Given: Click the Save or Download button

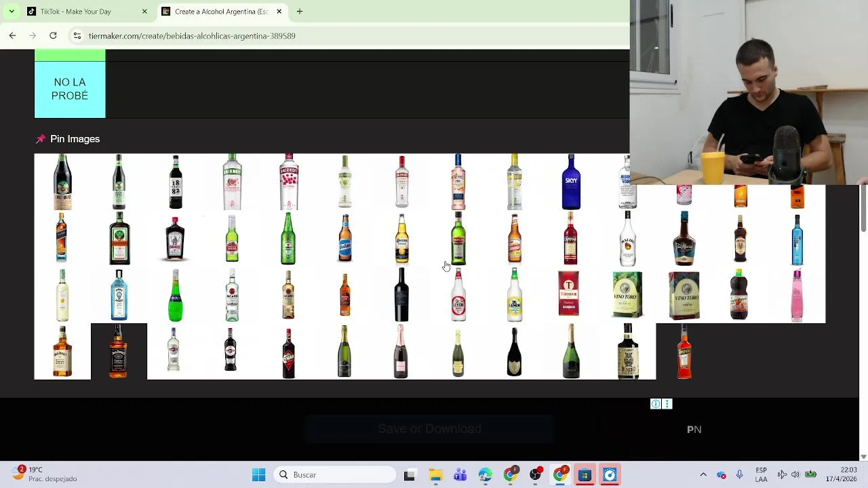Looking at the screenshot, I should pyautogui.click(x=430, y=429).
